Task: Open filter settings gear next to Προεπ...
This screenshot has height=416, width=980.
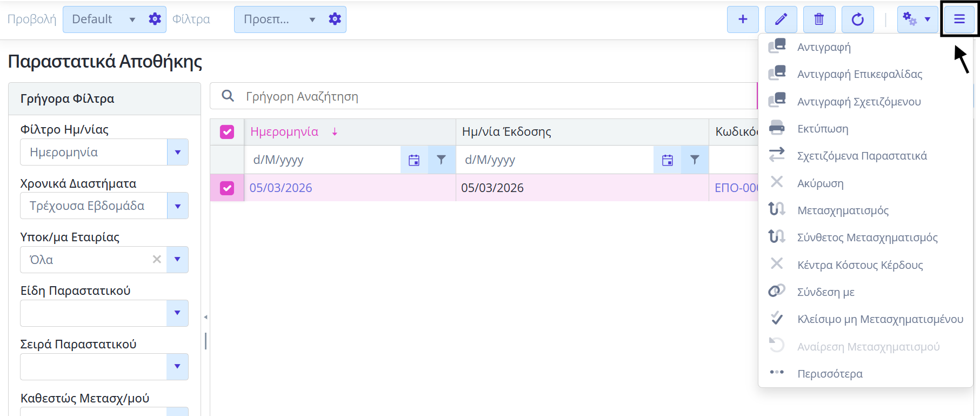Action: click(335, 19)
